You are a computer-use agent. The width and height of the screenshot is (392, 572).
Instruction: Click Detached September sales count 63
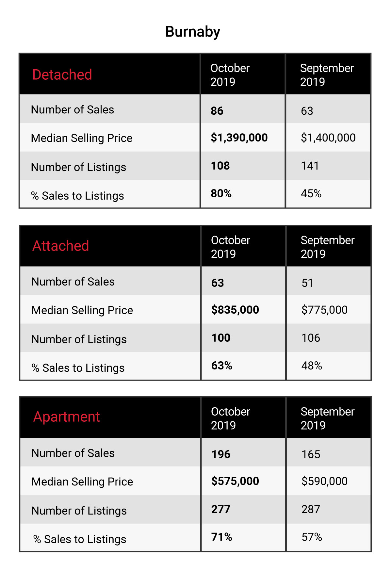coord(307,111)
